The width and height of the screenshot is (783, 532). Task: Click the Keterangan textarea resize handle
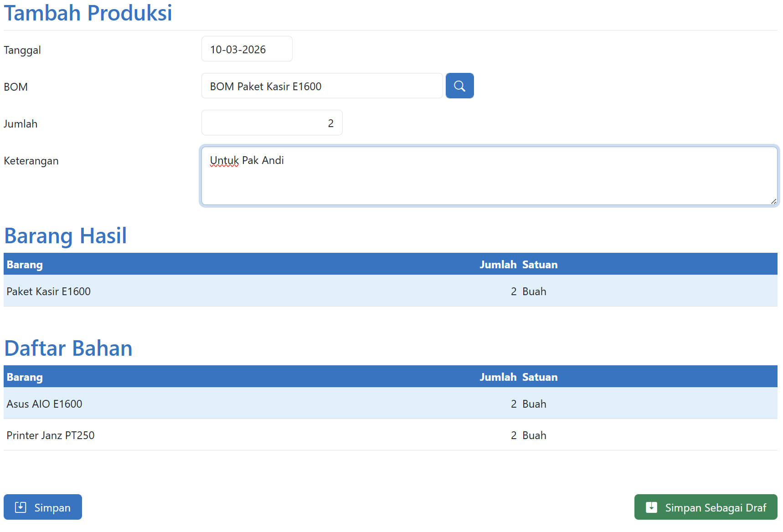pos(773,201)
